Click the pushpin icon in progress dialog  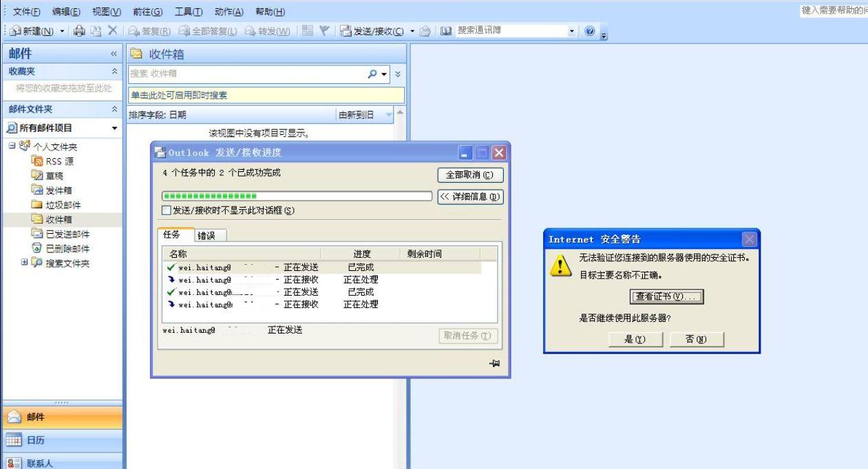coord(494,363)
